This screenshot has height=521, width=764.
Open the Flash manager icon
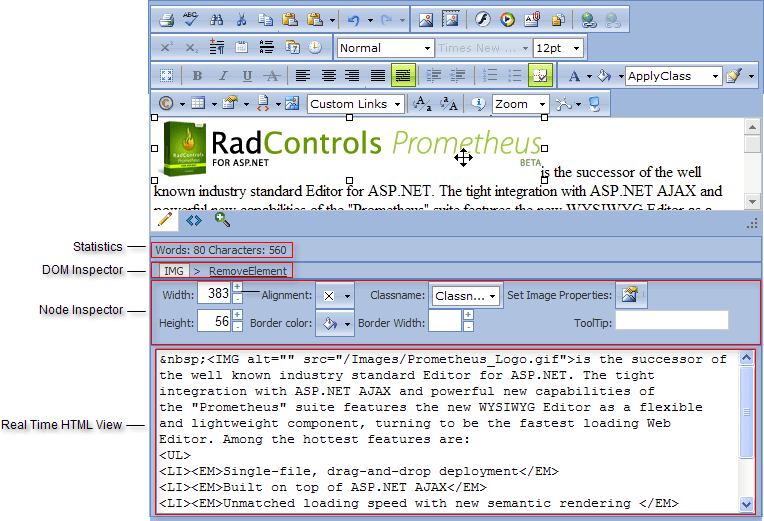[482, 19]
